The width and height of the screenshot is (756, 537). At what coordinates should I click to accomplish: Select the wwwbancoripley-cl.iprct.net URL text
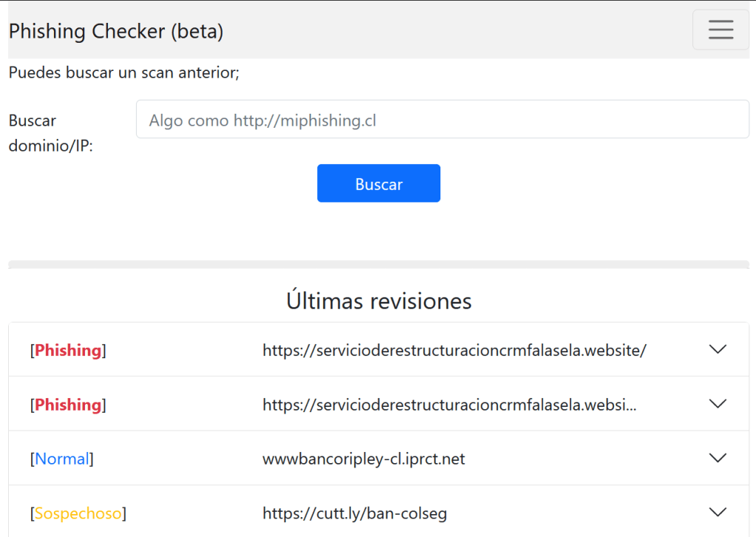[x=364, y=459]
